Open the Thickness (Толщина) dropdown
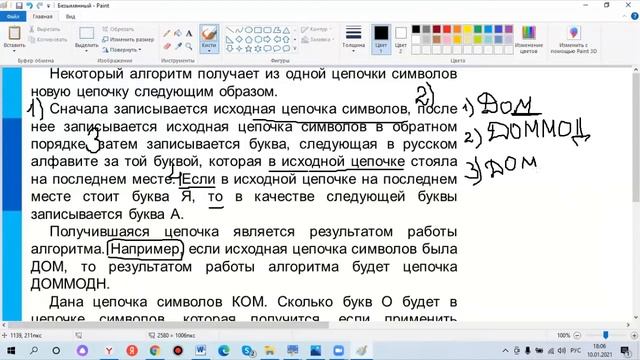This screenshot has width=640, height=360. click(353, 40)
